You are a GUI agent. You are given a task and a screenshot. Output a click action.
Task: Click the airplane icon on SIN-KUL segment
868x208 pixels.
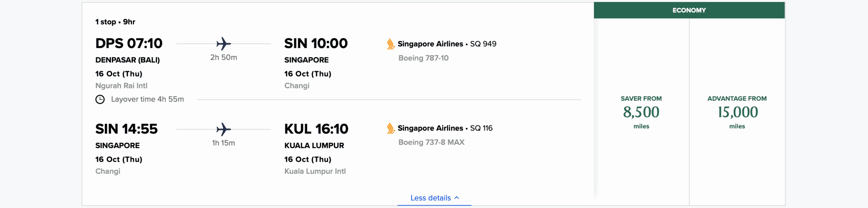pyautogui.click(x=223, y=129)
